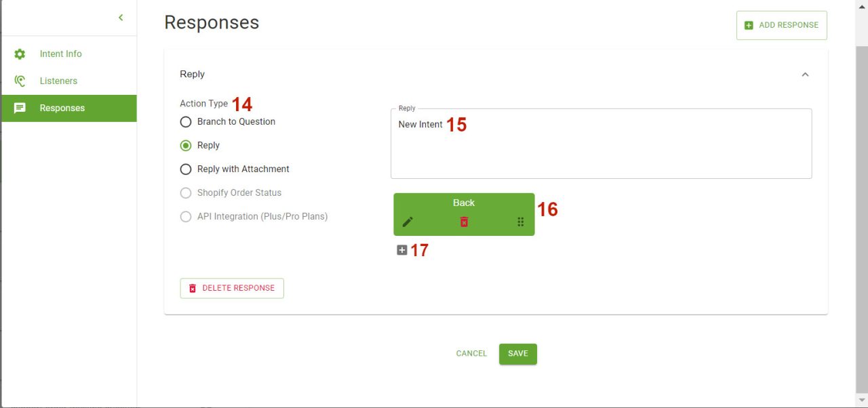Click the Save button

point(518,354)
